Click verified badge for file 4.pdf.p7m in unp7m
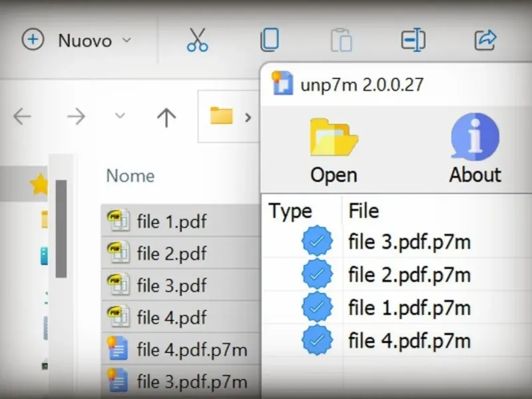This screenshot has width=532, height=399. point(317,340)
